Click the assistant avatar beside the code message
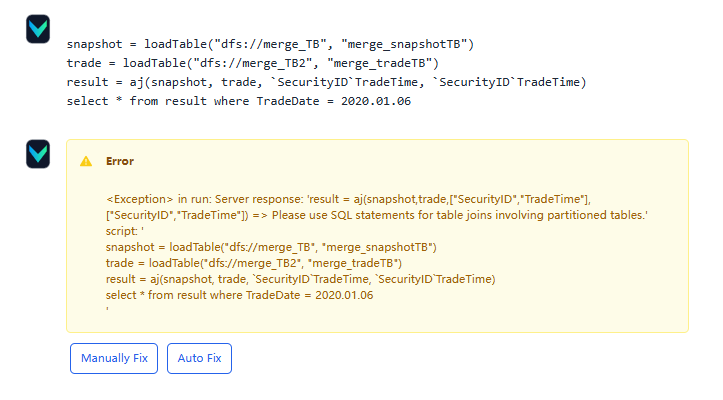 [38, 30]
